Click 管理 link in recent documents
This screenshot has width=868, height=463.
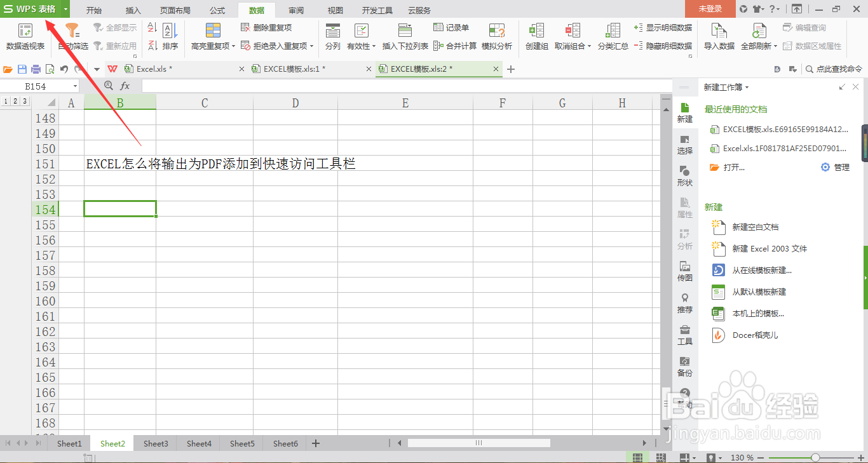tap(835, 167)
